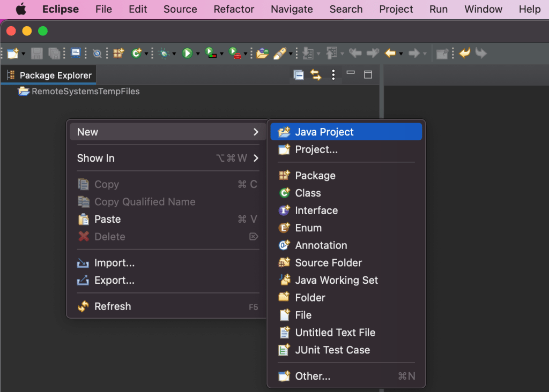This screenshot has height=392, width=549.
Task: Click the Previous Annotation toolbar icon
Action: [x=331, y=53]
